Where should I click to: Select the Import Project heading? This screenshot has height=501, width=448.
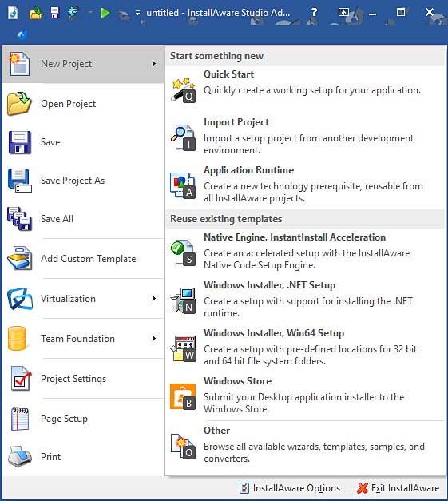(236, 122)
